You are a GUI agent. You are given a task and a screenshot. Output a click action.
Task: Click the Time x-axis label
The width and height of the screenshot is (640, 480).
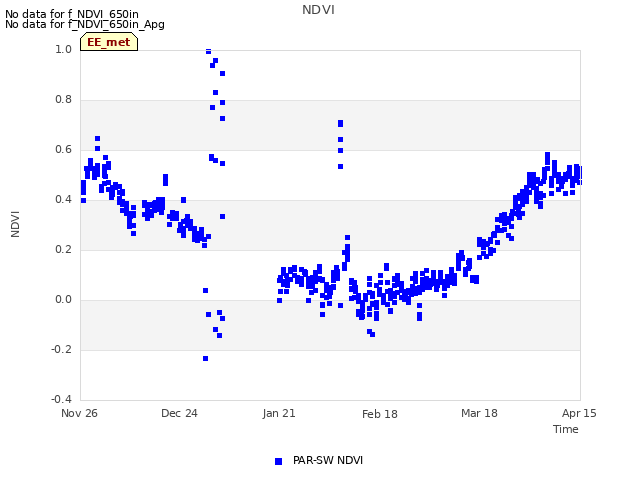tap(566, 429)
